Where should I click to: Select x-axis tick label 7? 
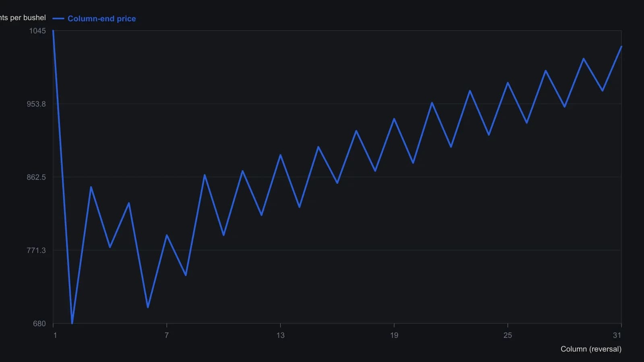(x=167, y=335)
